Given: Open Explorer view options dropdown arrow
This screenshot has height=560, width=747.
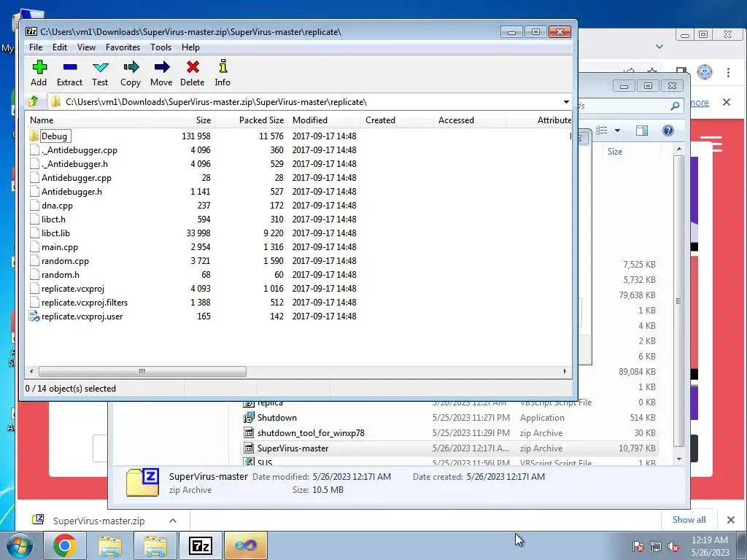Looking at the screenshot, I should 617,131.
